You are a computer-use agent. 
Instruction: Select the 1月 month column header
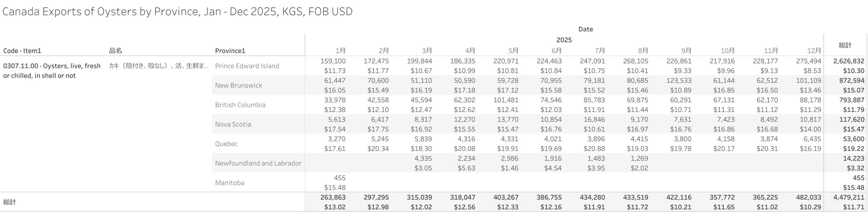(x=340, y=51)
